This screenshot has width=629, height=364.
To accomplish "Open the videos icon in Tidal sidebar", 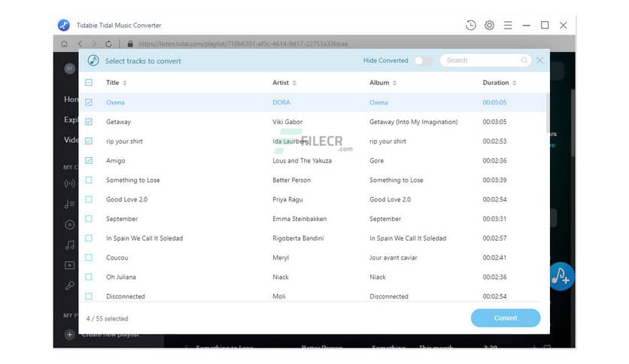I will click(x=69, y=265).
